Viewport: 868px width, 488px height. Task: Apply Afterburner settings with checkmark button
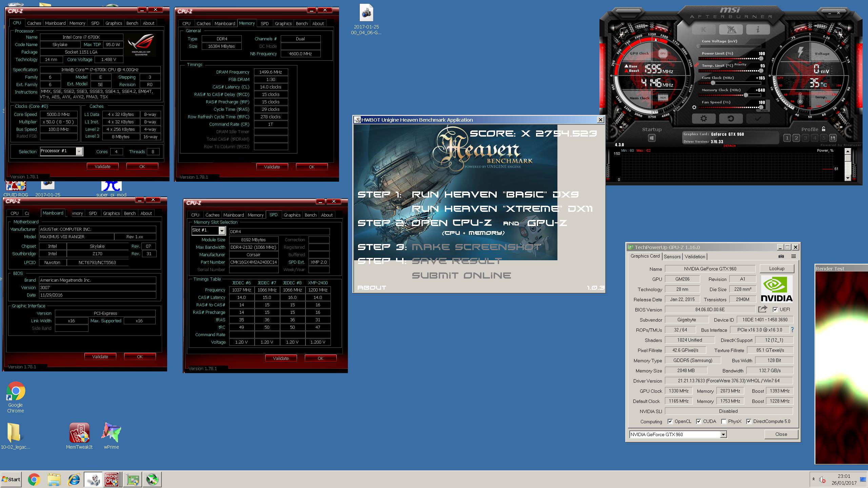point(758,119)
